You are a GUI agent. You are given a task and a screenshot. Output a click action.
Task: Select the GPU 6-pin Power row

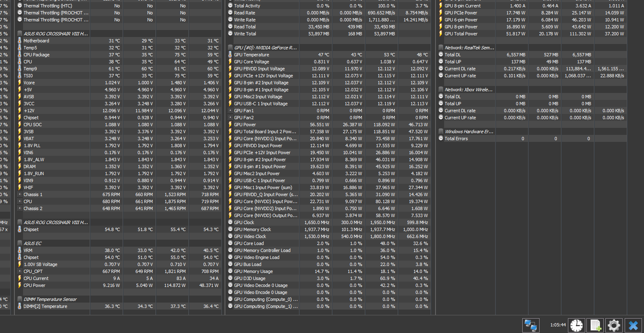coord(532,20)
